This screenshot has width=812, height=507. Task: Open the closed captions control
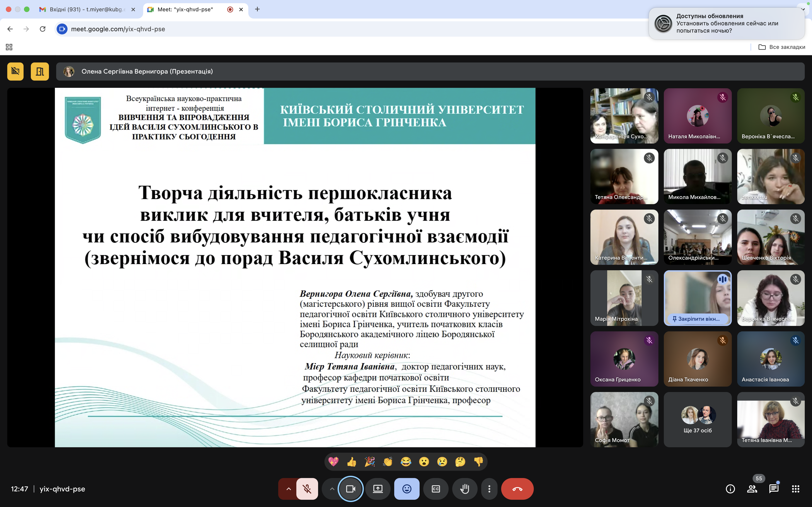(x=435, y=489)
